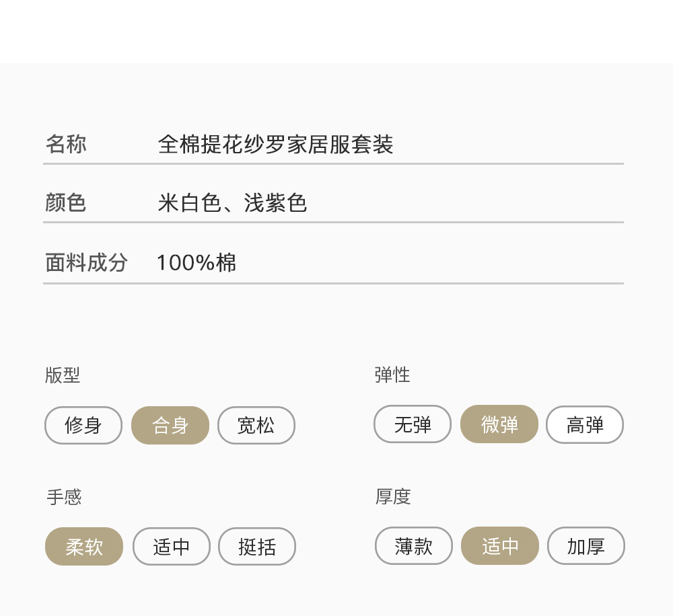This screenshot has width=673, height=616.
Task: Click the 厚度 section heading
Action: [393, 496]
